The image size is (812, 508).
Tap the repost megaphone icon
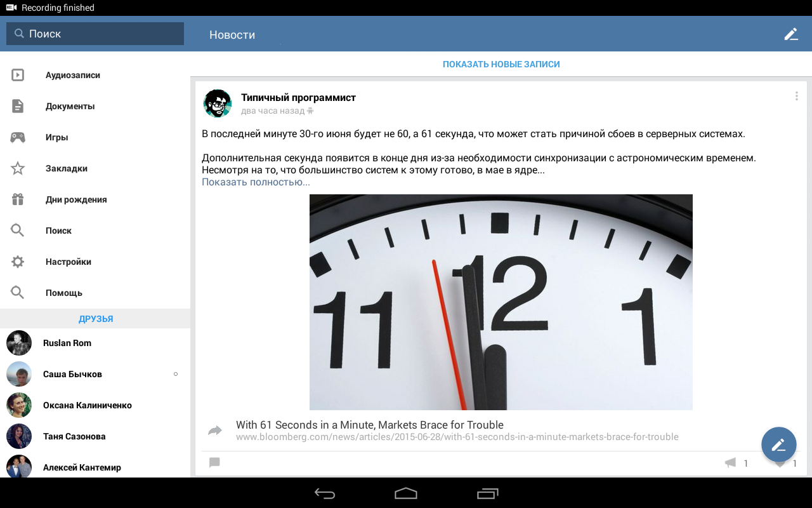point(730,463)
